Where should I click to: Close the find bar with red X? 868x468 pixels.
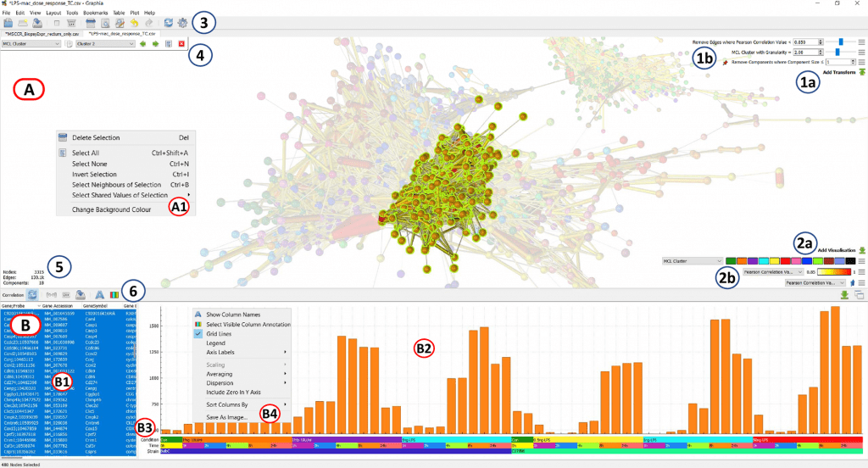(182, 43)
